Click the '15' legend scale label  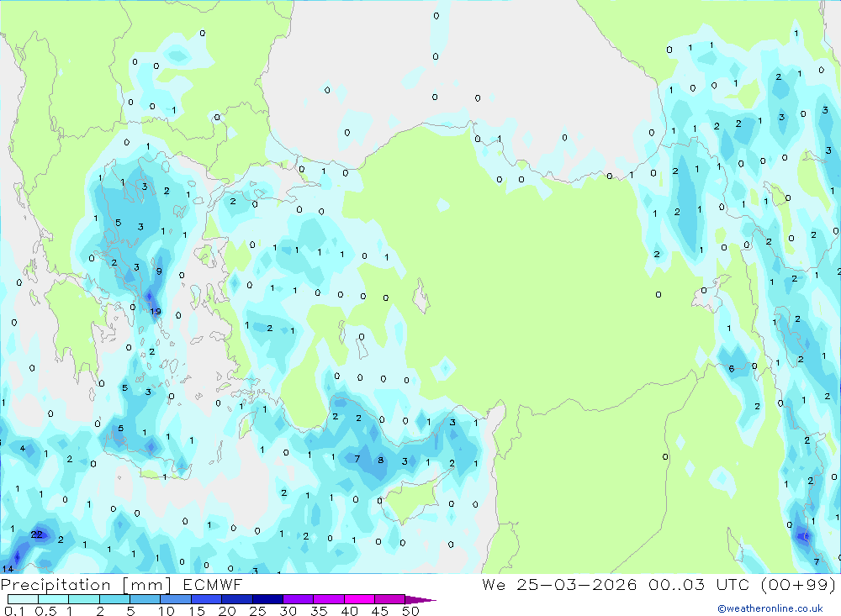(197, 611)
